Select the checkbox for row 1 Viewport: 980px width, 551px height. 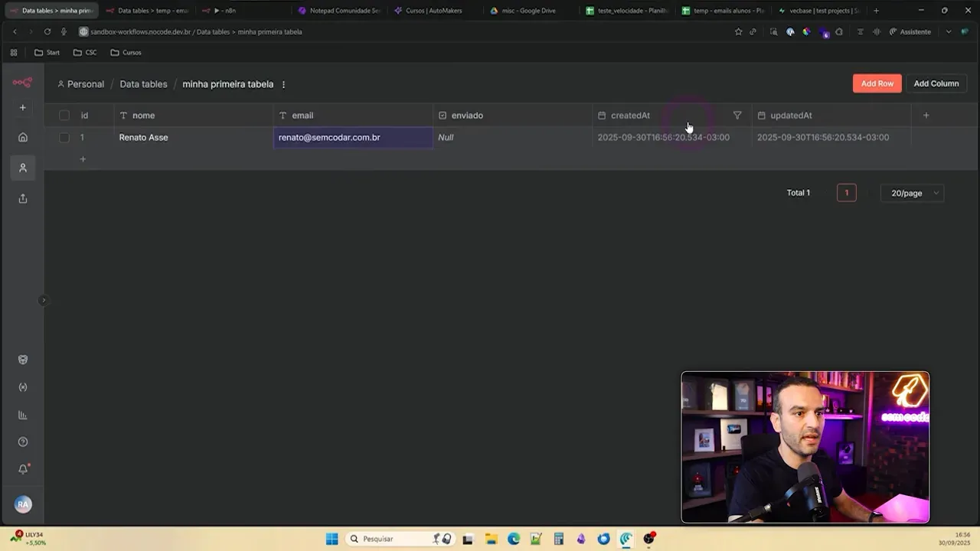point(64,137)
